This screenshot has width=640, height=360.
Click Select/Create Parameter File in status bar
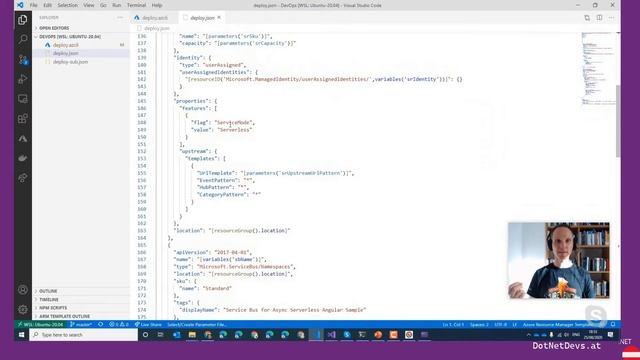[x=197, y=324]
